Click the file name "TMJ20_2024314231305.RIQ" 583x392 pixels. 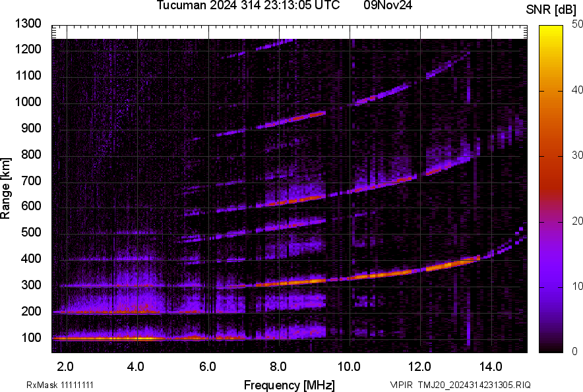[474, 385]
